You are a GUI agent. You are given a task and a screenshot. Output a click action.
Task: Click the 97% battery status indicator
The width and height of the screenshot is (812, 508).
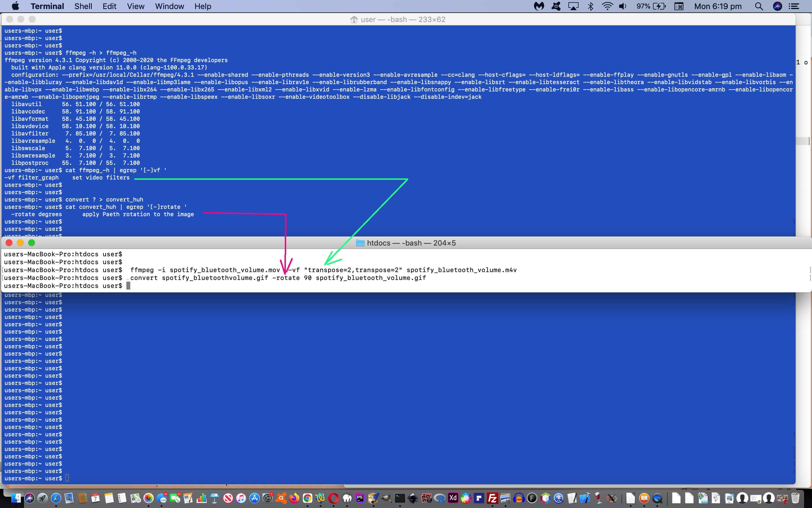coord(651,6)
